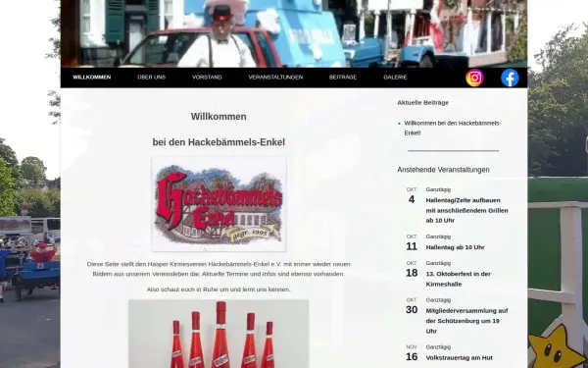
Task: Open the Facebook page icon
Action: 510,78
